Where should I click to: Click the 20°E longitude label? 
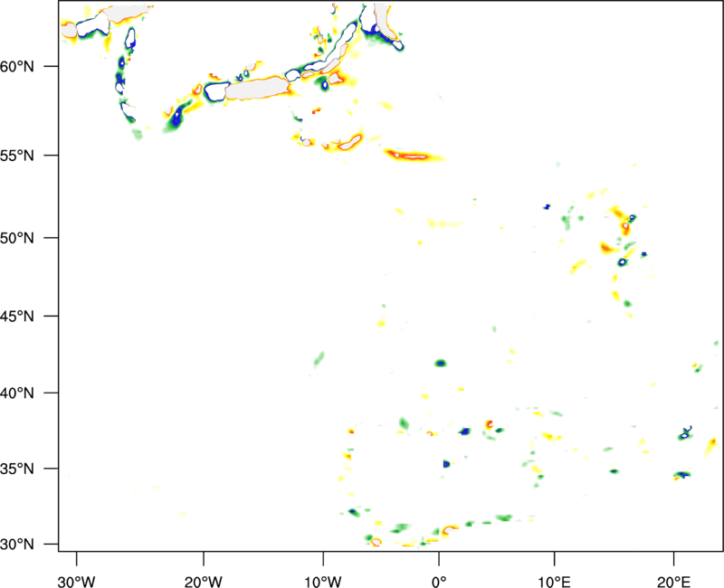pos(673,582)
